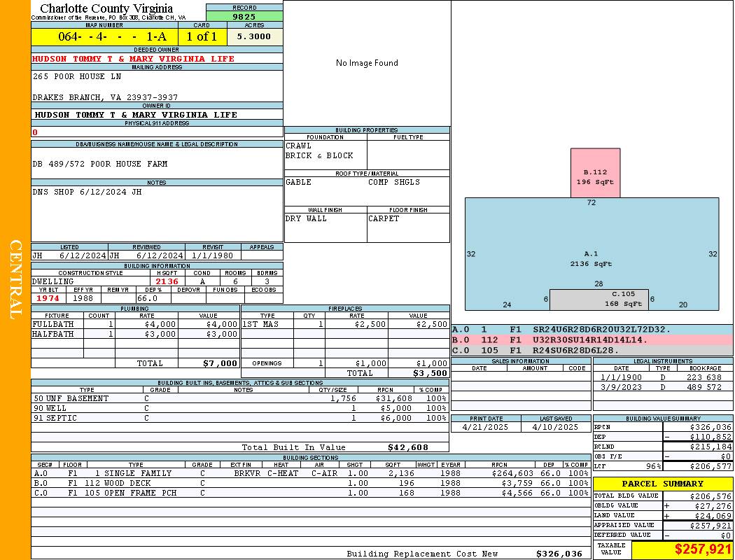Screen dimensions: 735x560
Task: Select the 50 UNF BASEMENT row
Action: coord(240,398)
